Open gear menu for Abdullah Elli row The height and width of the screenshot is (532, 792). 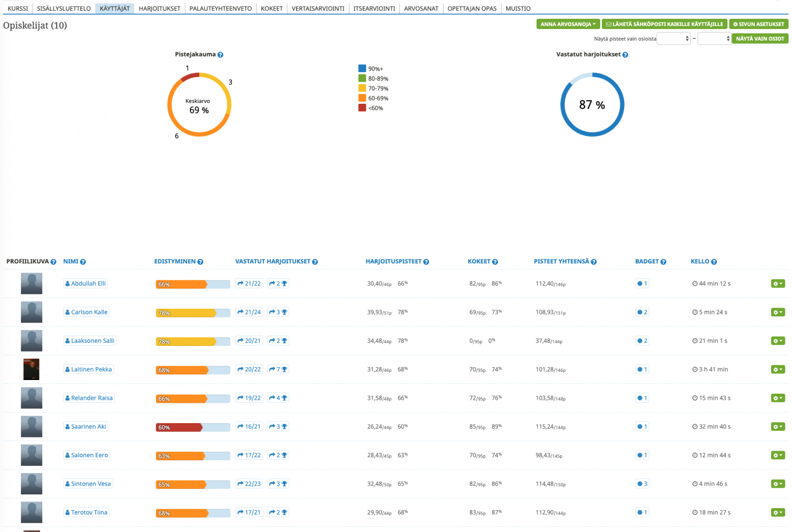(778, 284)
